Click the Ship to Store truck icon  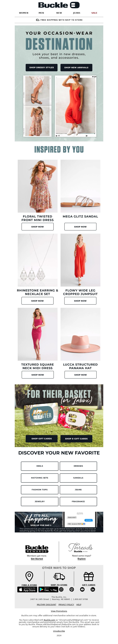coord(59,577)
